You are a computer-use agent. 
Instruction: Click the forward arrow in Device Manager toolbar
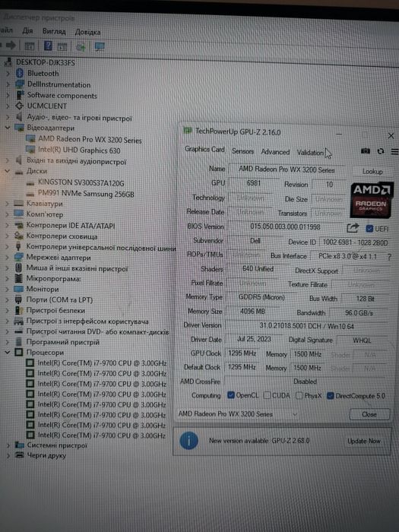pyautogui.click(x=11, y=45)
